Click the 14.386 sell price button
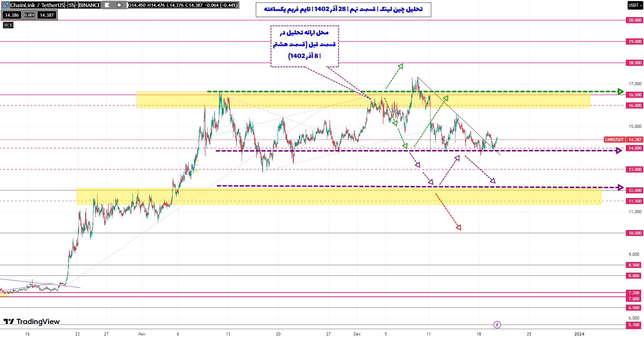This screenshot has height=338, width=644. click(x=12, y=15)
